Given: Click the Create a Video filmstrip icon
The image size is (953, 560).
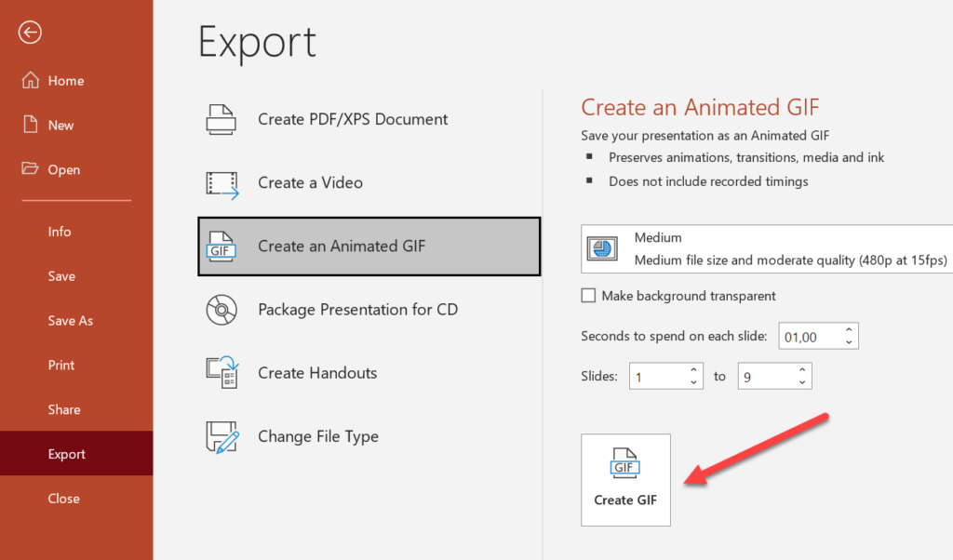Looking at the screenshot, I should pos(222,184).
